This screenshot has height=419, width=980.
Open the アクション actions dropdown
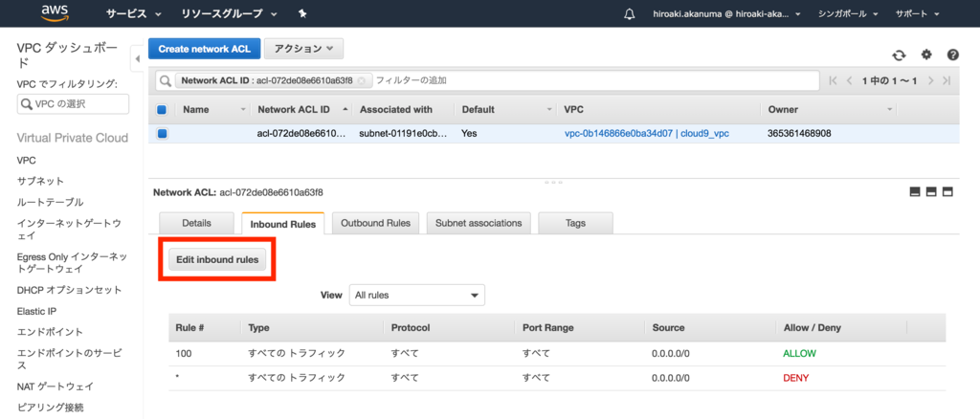303,48
